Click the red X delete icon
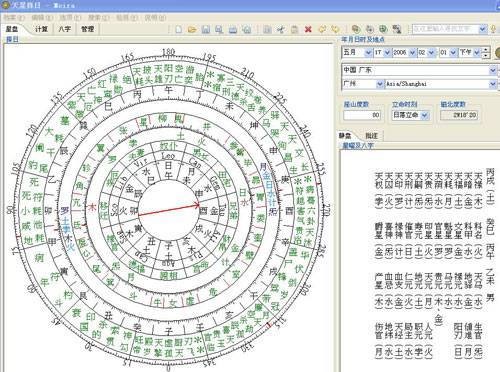 (308, 29)
